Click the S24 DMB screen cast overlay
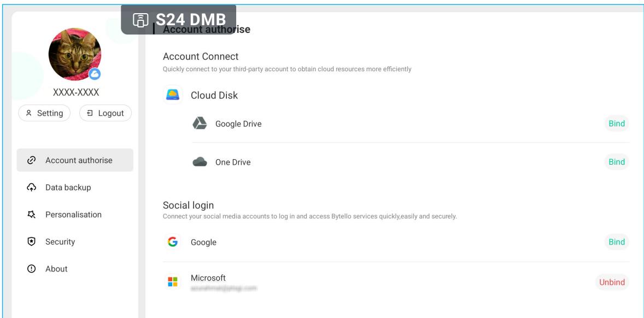The width and height of the screenshot is (644, 318). [179, 19]
